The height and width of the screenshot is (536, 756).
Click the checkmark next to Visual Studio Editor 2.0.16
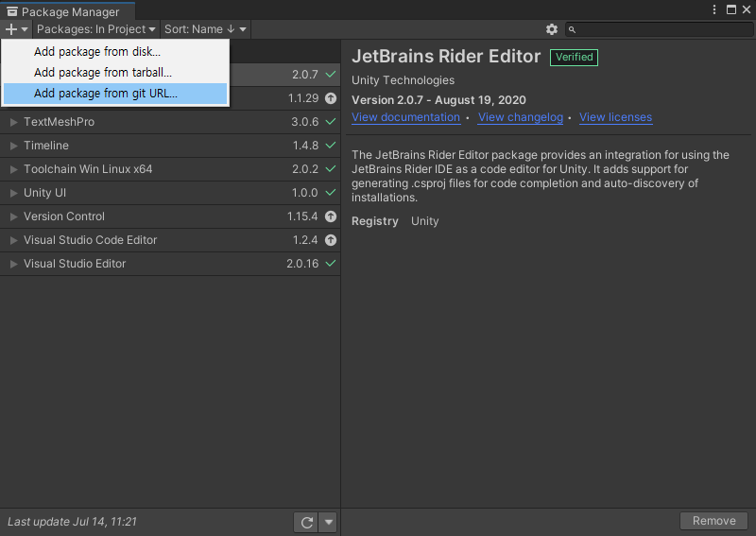pos(331,264)
